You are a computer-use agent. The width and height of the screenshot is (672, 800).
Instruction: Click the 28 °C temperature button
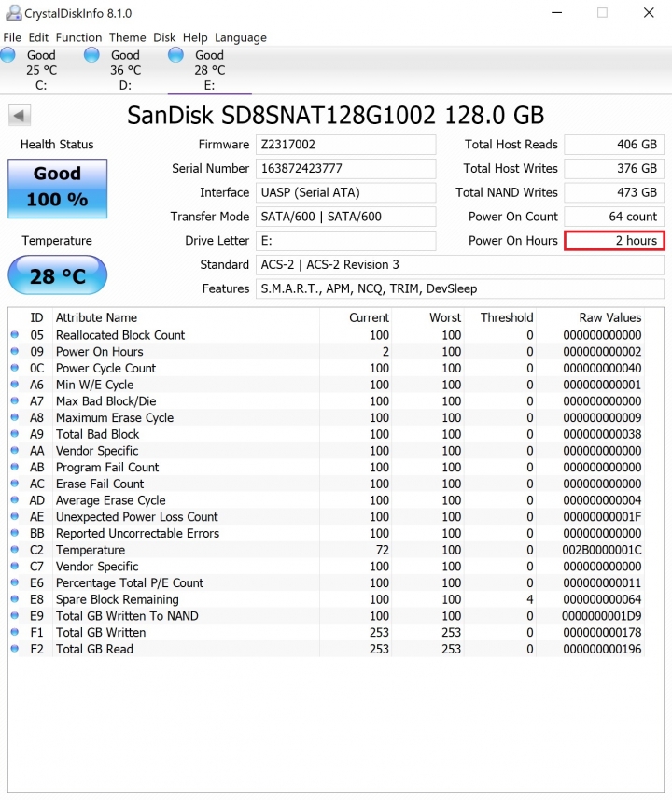point(57,275)
